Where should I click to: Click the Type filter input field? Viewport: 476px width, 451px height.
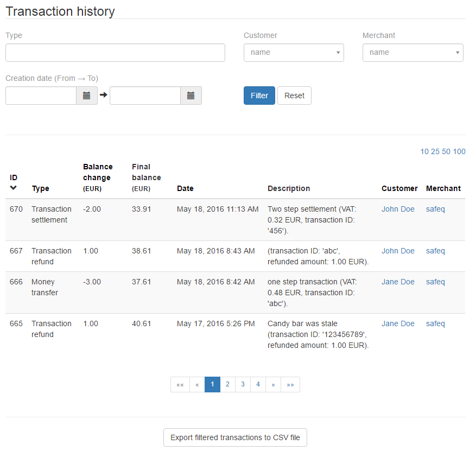point(115,53)
